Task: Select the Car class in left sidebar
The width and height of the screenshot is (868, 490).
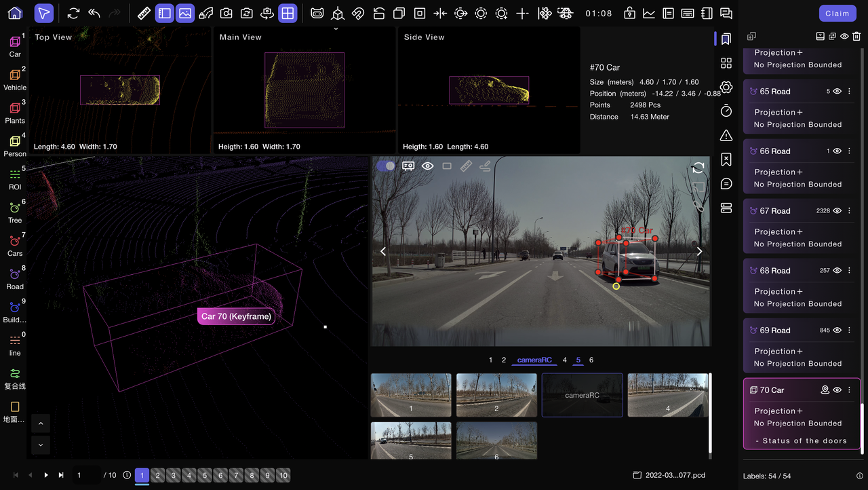Action: pos(15,45)
